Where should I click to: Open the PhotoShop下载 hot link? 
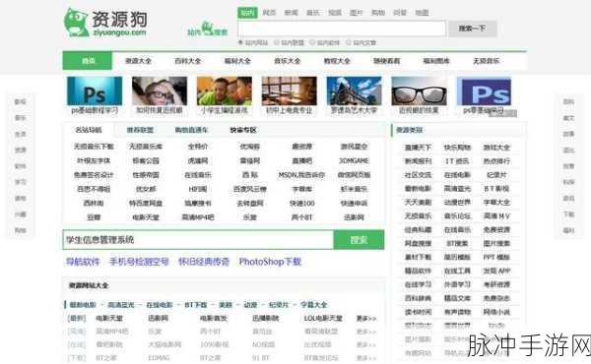click(x=270, y=262)
